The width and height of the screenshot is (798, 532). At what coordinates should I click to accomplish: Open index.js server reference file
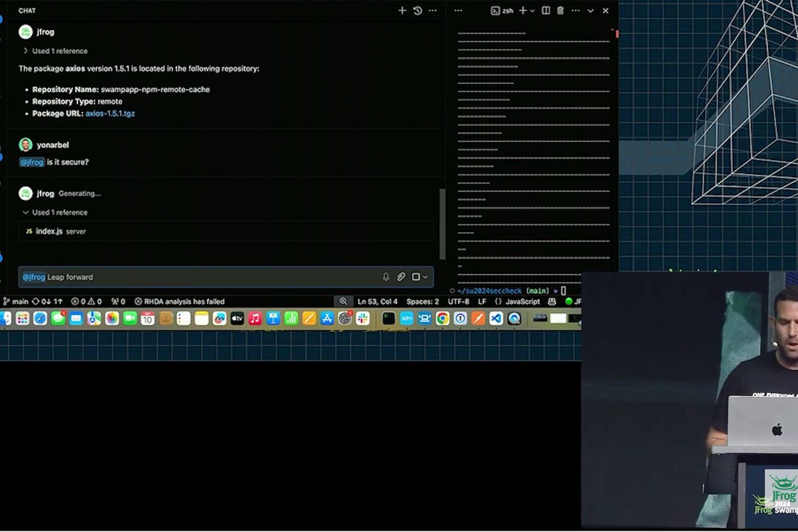[x=226, y=231]
